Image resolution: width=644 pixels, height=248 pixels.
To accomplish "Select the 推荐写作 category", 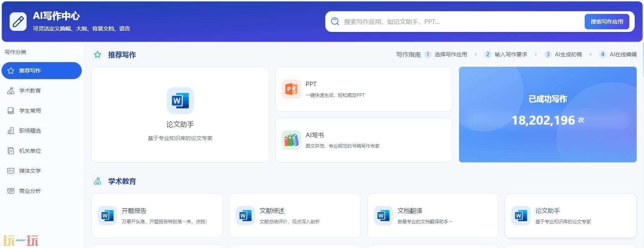I will 42,71.
